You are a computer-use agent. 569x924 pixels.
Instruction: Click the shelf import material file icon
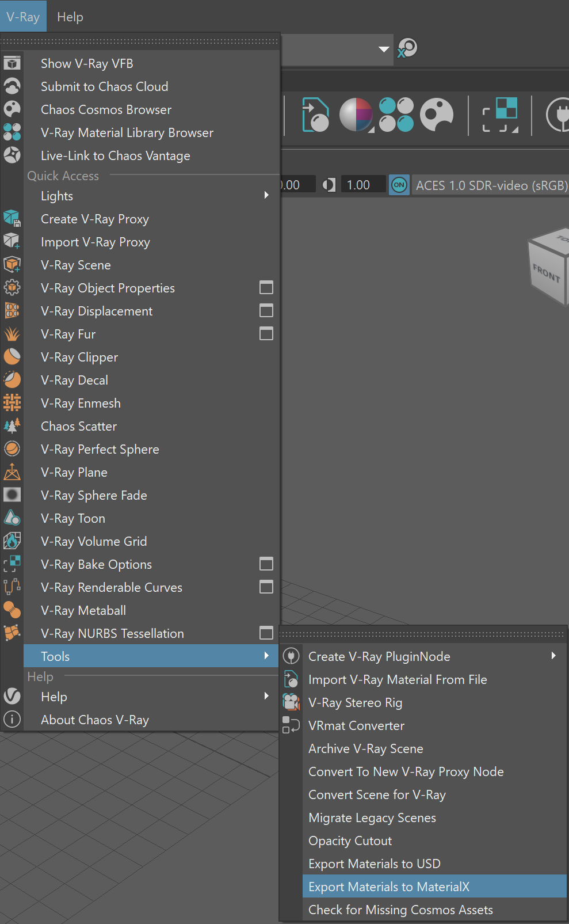316,115
